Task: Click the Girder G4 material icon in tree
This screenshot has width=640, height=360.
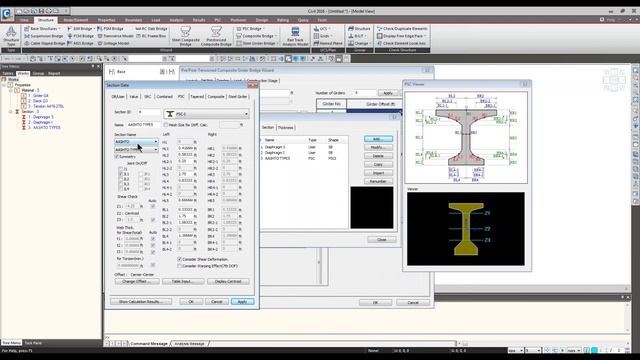Action: [x=24, y=96]
